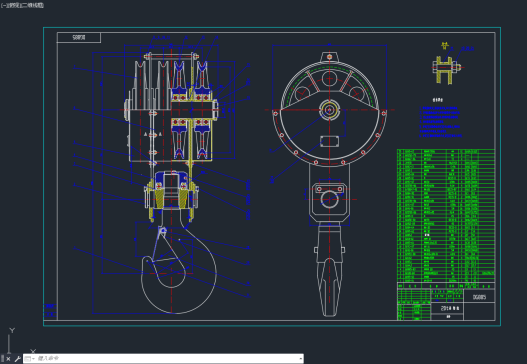Click the command line grip handle

point(3,358)
